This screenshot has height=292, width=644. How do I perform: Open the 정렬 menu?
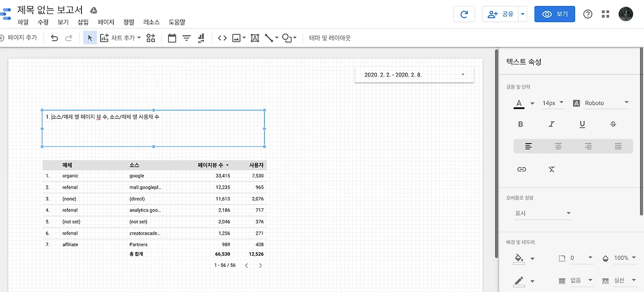point(129,22)
